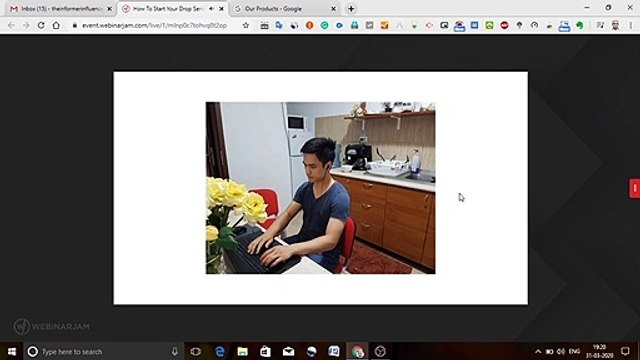Screen dimensions: 640x360
Task: Click the orange square extension icon
Action: click(384, 25)
